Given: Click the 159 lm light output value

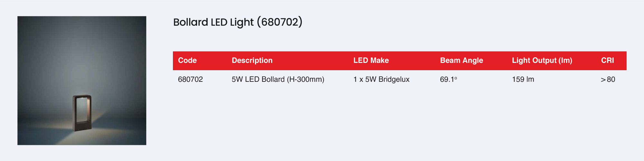Looking at the screenshot, I should tap(523, 80).
